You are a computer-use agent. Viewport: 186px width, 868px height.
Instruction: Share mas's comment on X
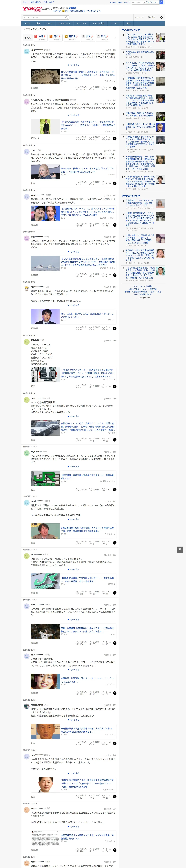[x=115, y=440]
